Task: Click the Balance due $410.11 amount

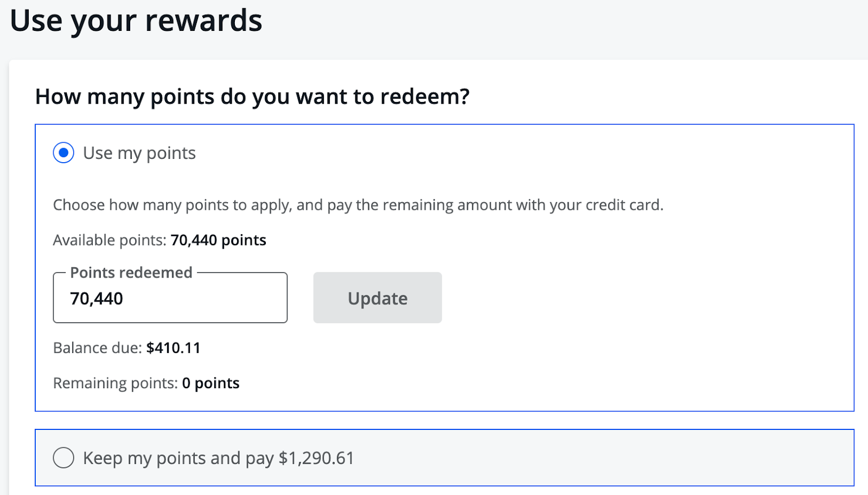Action: 174,348
